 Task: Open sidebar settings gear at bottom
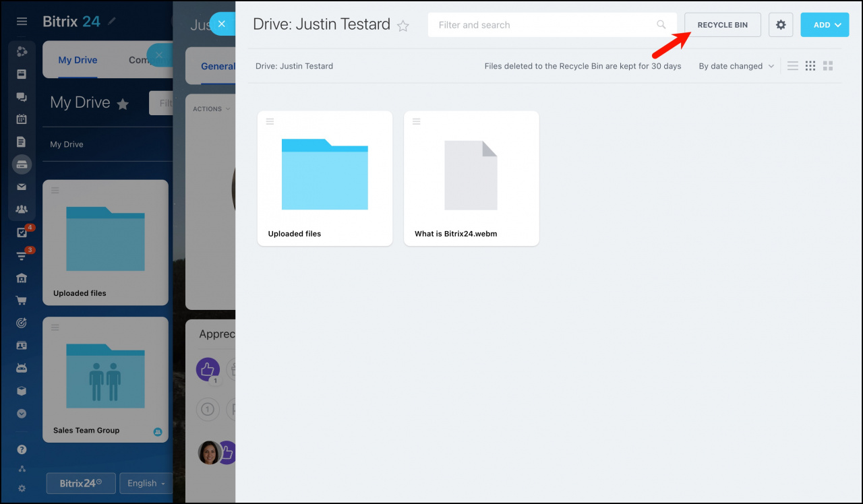(x=22, y=489)
